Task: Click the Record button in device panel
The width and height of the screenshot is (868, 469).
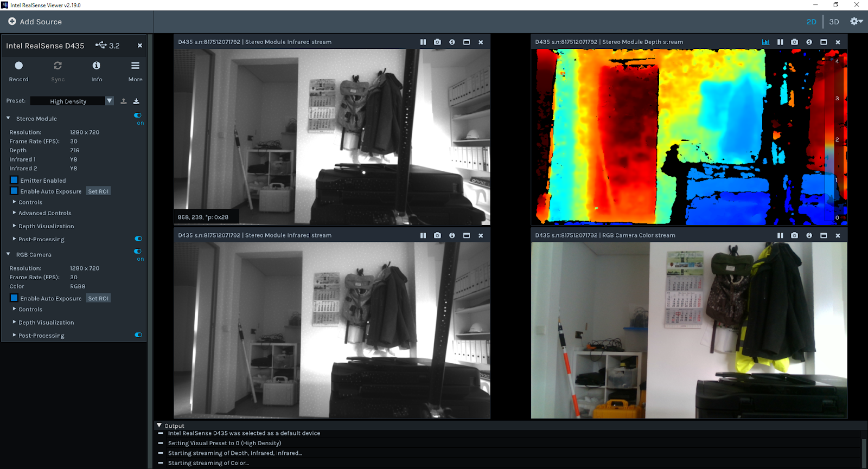Action: [x=18, y=66]
